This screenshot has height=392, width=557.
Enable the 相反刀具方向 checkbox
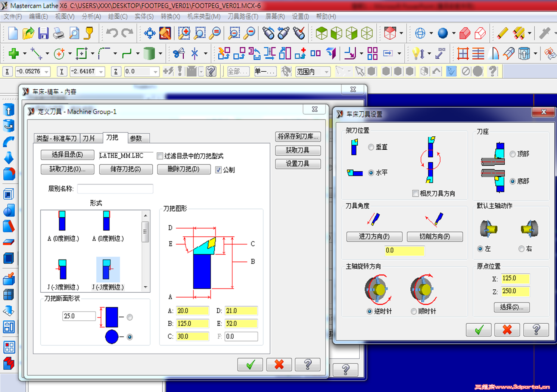tap(415, 193)
